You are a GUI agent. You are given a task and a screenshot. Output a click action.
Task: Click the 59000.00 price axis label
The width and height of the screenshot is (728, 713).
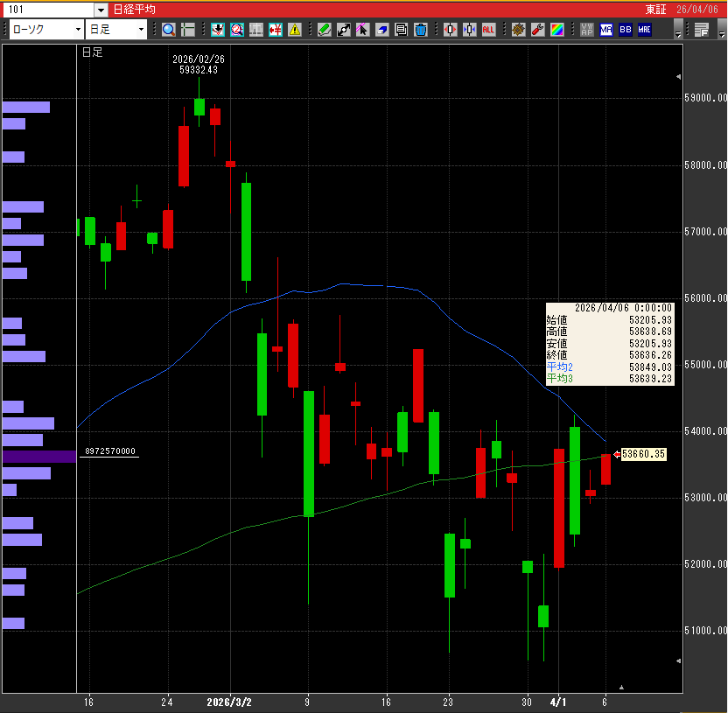click(x=705, y=98)
